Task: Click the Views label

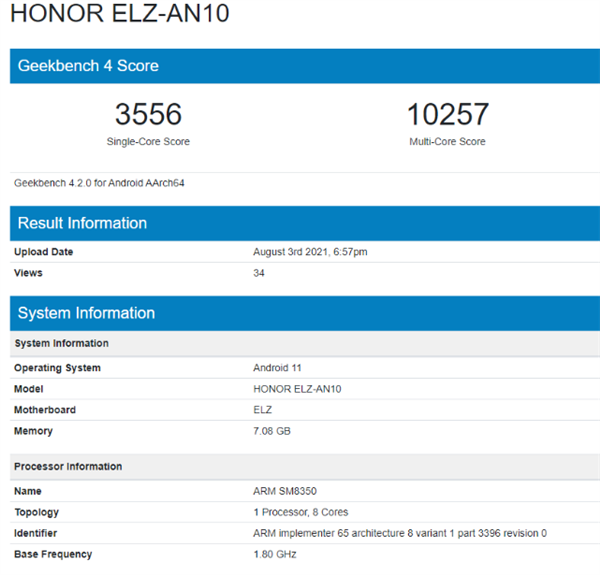Action: click(x=28, y=273)
